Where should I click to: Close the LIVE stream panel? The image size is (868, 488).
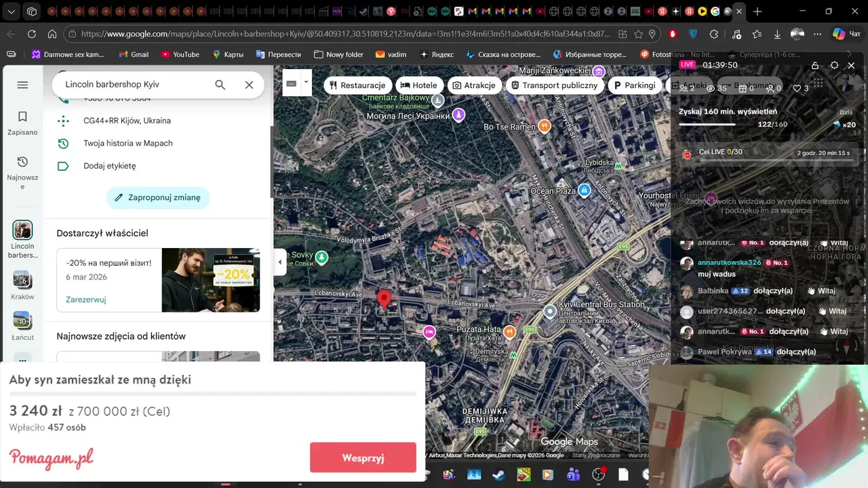(852, 65)
